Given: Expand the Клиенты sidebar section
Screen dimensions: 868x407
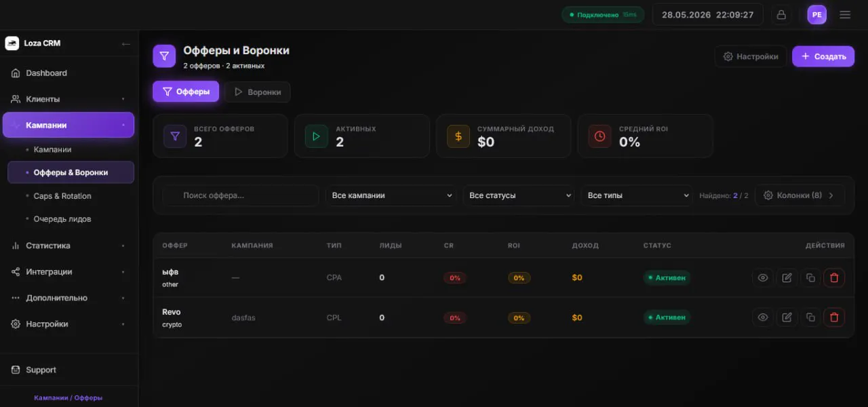Looking at the screenshot, I should [x=68, y=99].
